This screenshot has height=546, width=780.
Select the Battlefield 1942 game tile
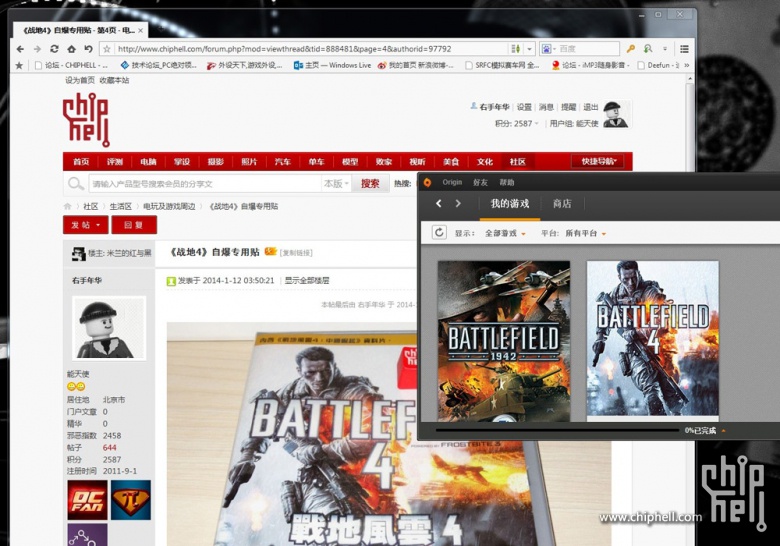[504, 341]
